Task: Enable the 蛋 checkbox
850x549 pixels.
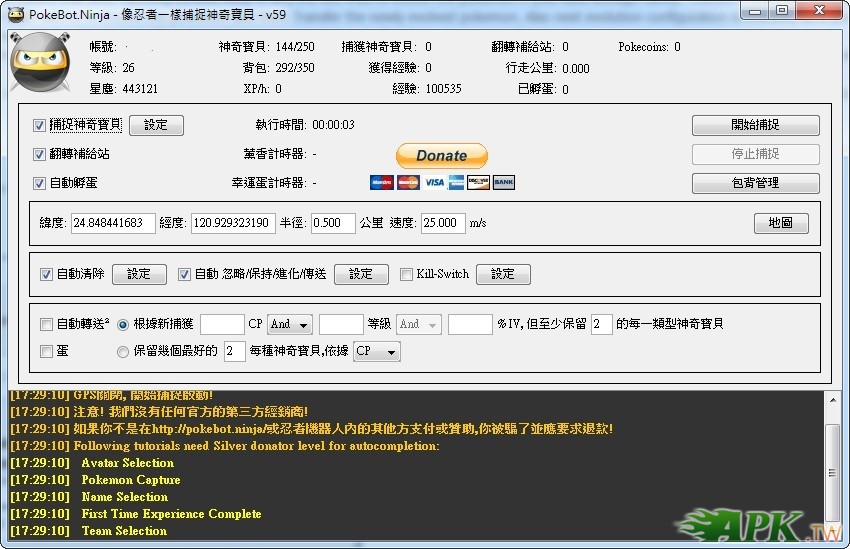Action: 46,352
